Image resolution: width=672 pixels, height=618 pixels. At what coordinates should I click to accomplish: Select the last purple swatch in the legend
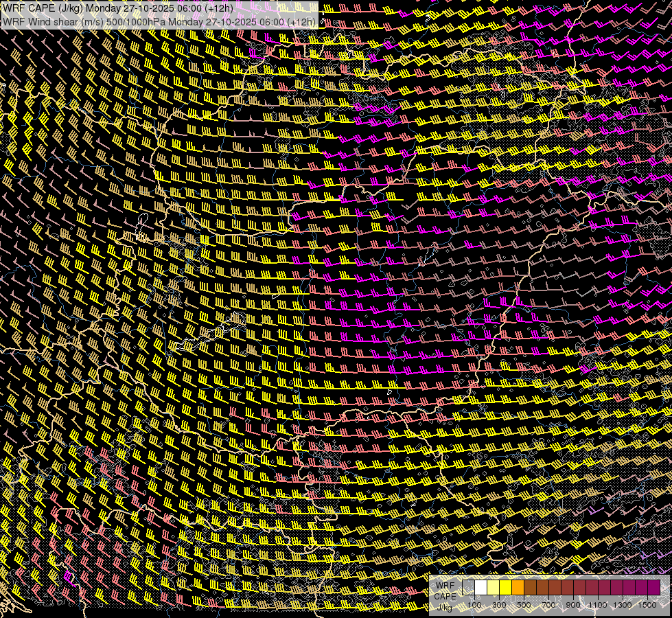pyautogui.click(x=653, y=588)
